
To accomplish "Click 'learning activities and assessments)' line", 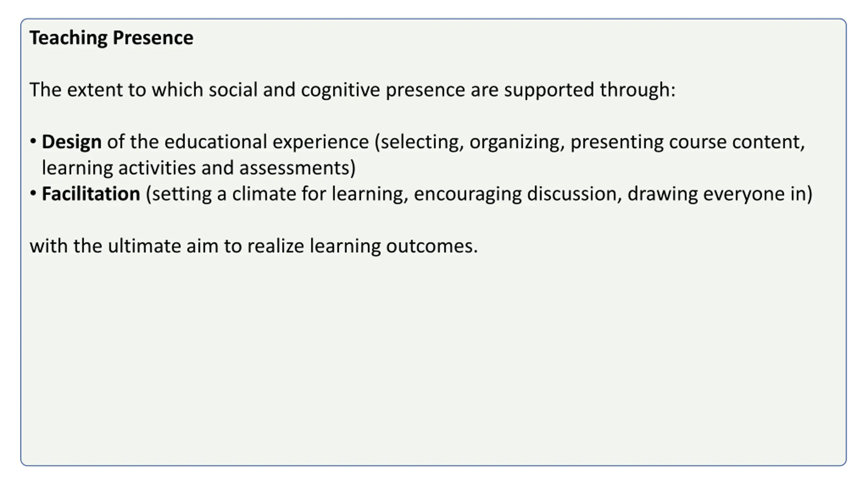I will pos(199,168).
